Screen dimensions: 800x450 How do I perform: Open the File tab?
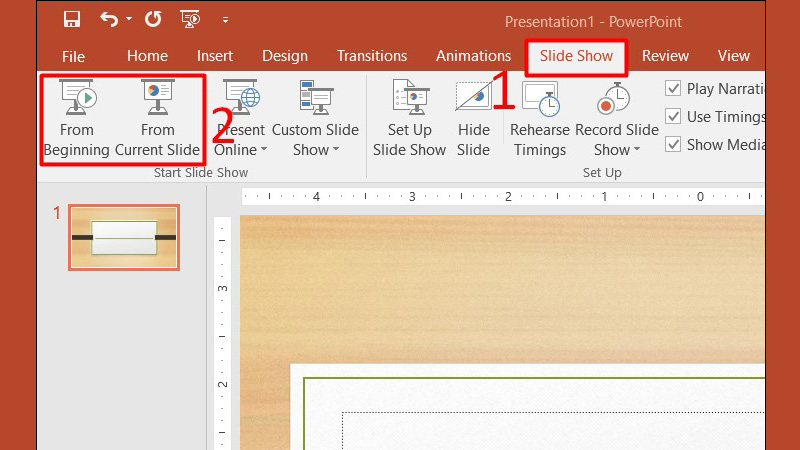[x=73, y=56]
